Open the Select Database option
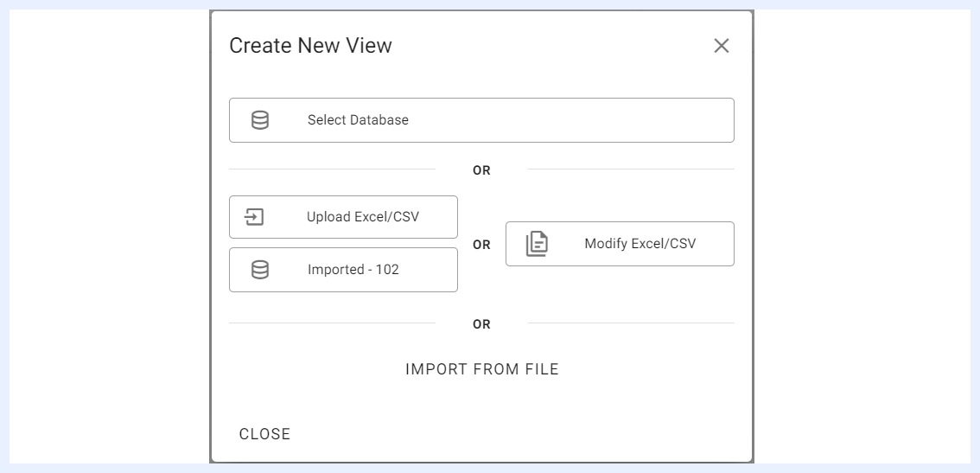This screenshot has height=473, width=980. click(481, 120)
